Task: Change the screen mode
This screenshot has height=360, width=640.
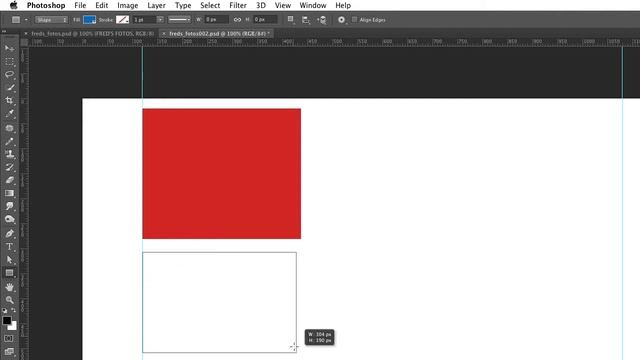Action: [x=9, y=351]
